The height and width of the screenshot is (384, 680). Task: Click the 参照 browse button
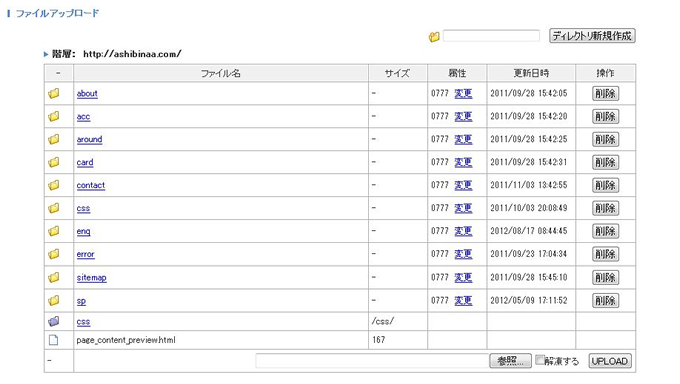point(510,361)
